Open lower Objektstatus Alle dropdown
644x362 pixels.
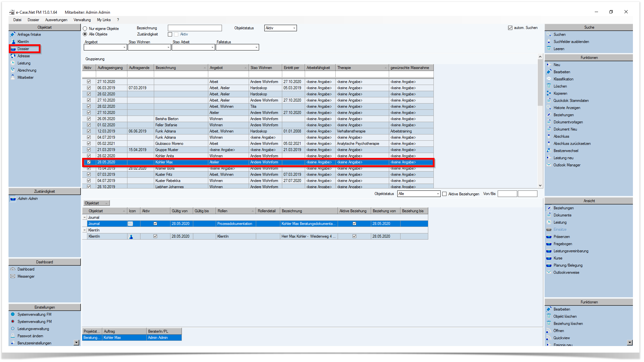(438, 194)
